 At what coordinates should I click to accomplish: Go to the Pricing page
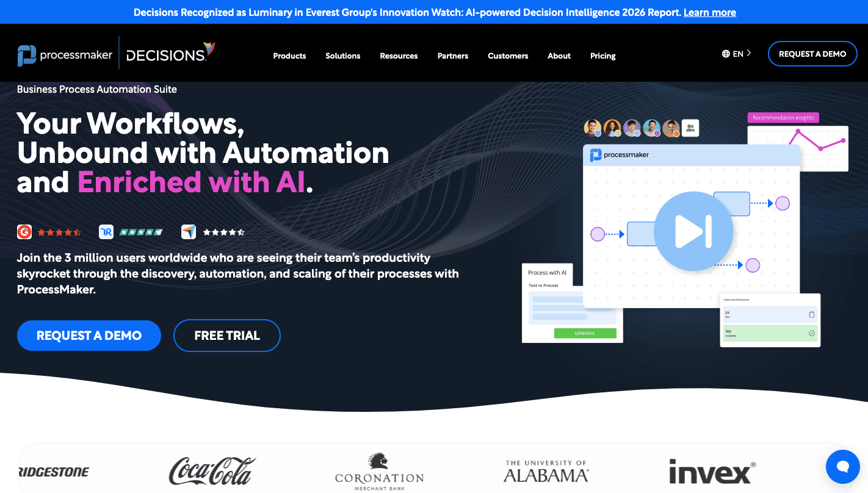pos(602,56)
